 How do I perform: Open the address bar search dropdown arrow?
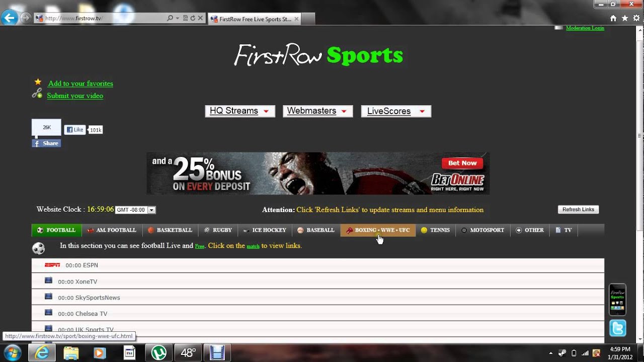178,18
